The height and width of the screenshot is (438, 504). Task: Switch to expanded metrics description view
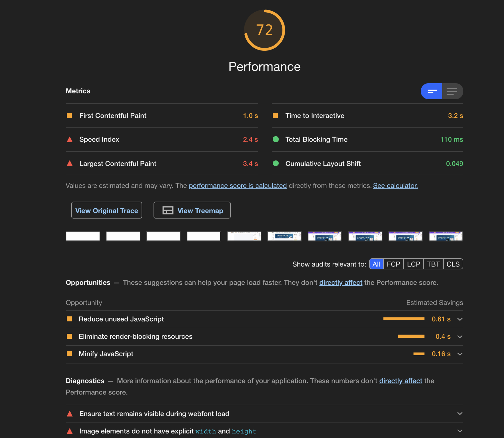pos(453,91)
